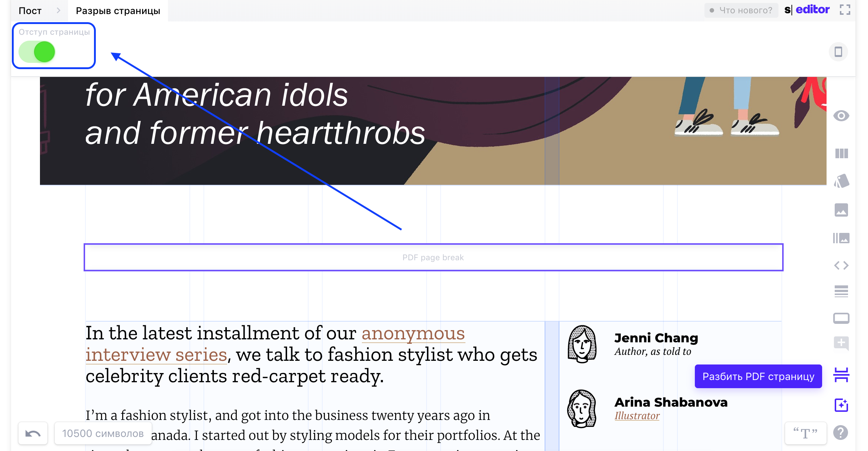868x451 pixels.
Task: Open the "Что нового?" menu
Action: pyautogui.click(x=741, y=10)
